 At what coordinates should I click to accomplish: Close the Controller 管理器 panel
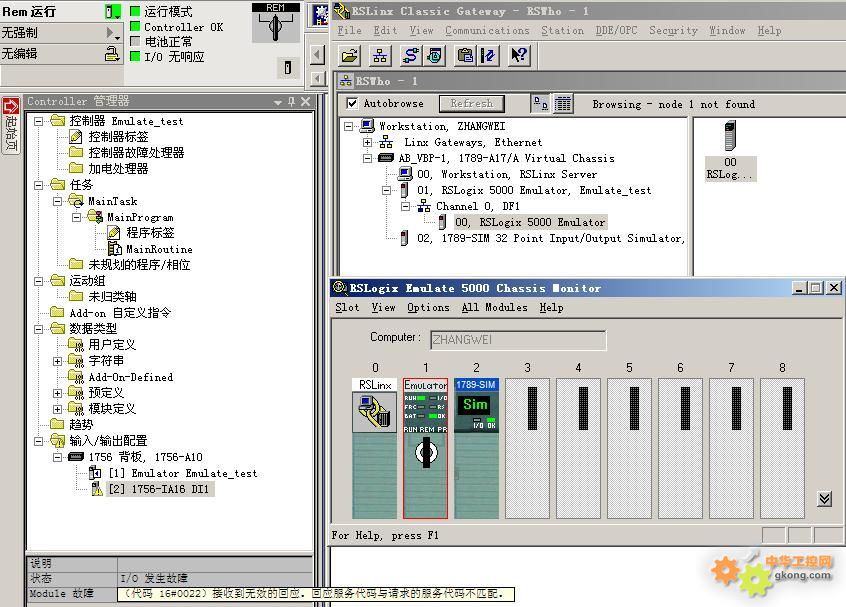[305, 101]
